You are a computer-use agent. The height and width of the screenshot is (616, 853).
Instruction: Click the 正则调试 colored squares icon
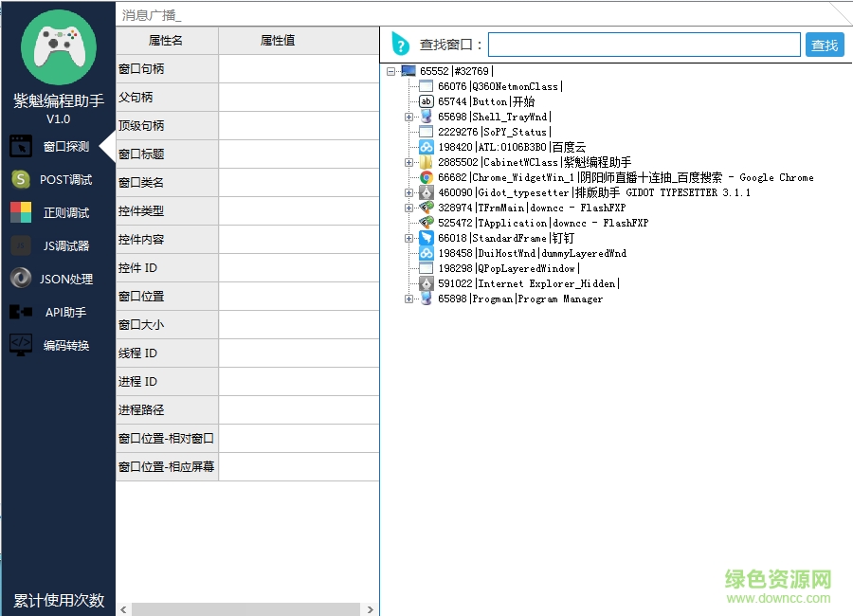coord(21,212)
